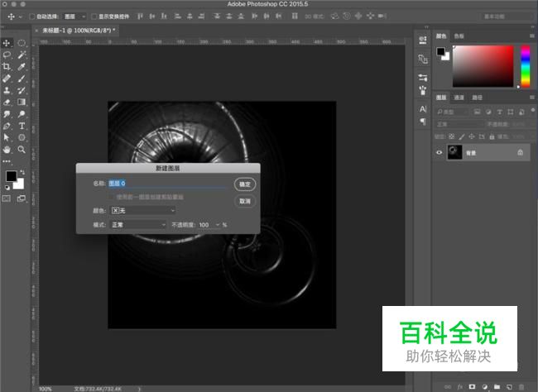Select the Move tool in toolbox
Screen dimensions: 538x392
7,43
